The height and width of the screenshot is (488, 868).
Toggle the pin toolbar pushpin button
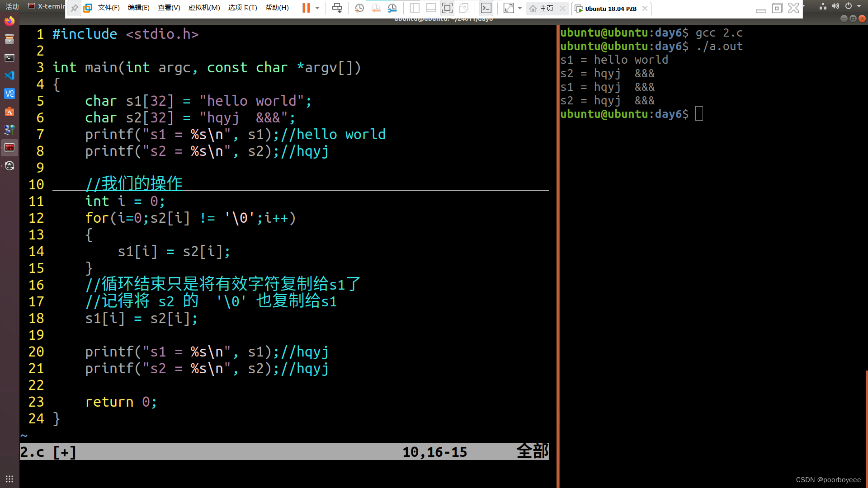click(74, 8)
